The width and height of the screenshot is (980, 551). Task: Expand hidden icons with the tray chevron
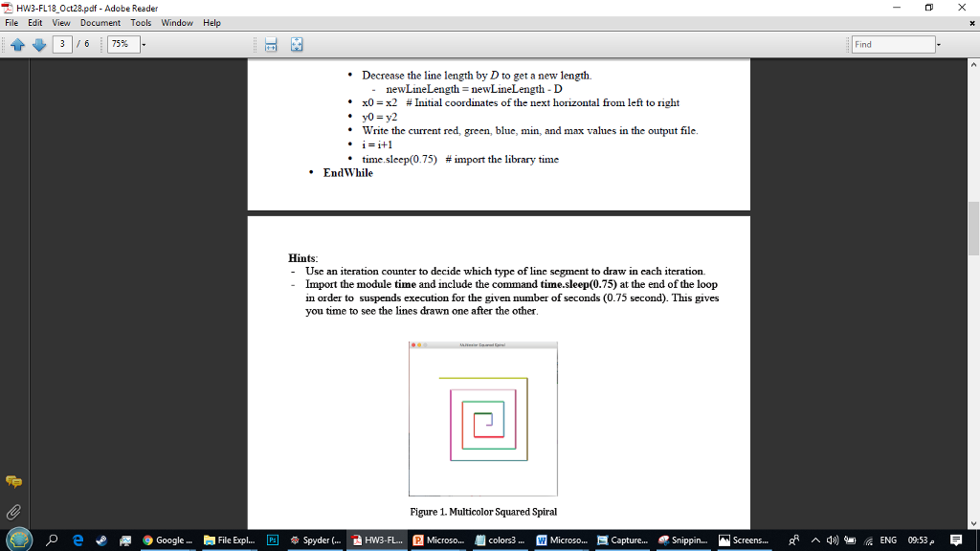click(817, 540)
